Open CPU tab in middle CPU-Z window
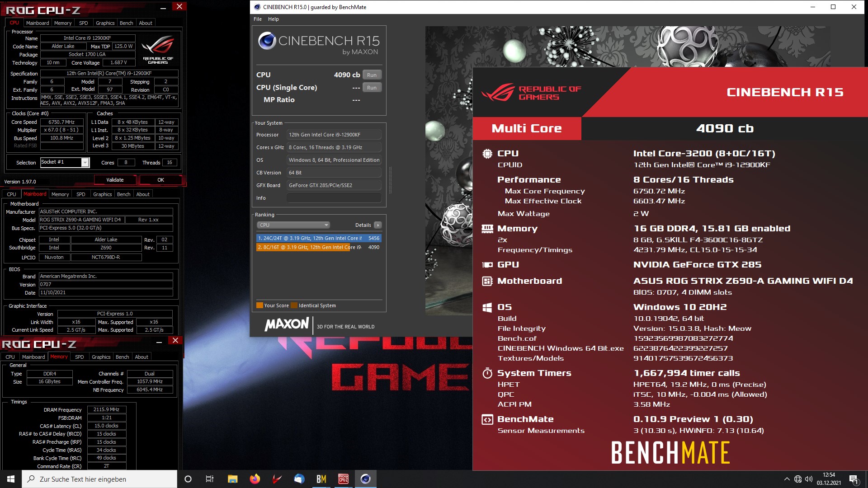 coord(12,194)
